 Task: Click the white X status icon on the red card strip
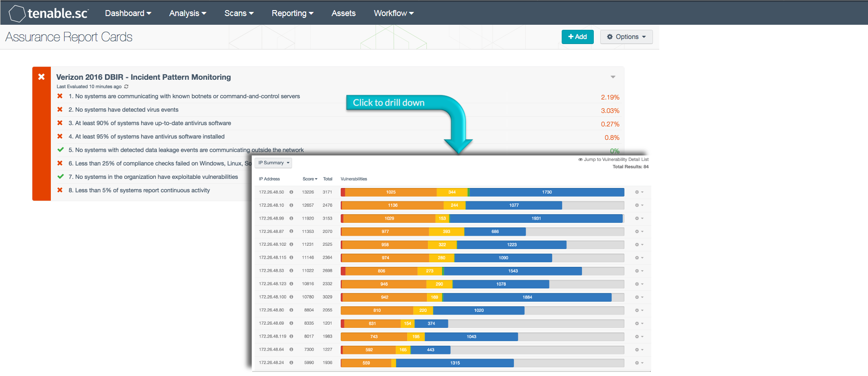tap(41, 77)
